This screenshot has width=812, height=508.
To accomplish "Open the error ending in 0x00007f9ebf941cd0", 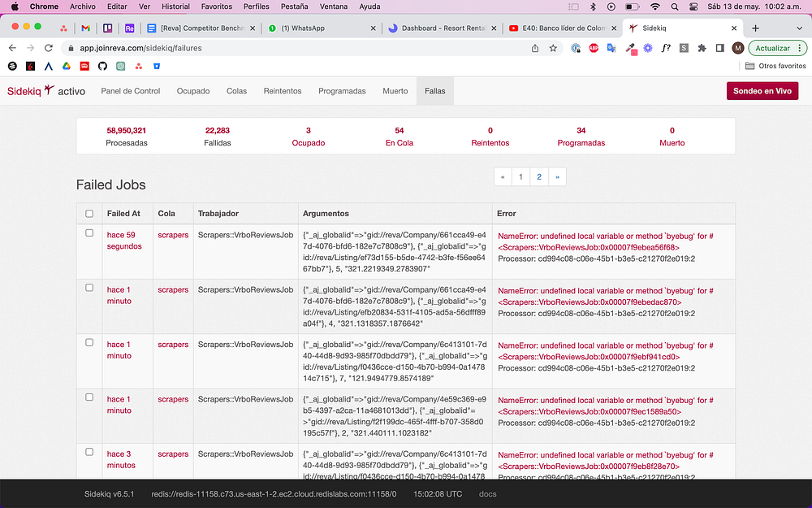I will coord(606,351).
